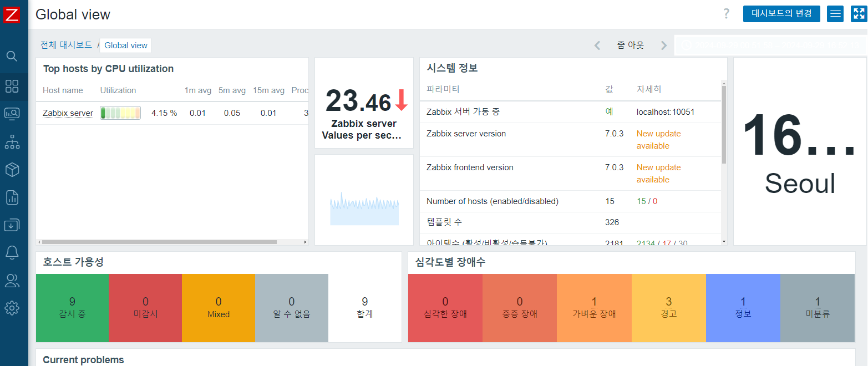Click the 15m avg column header

pyautogui.click(x=268, y=90)
